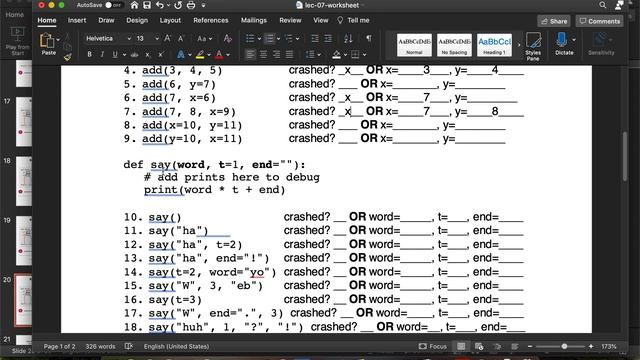This screenshot has width=640, height=360.
Task: Show paragraph marks with the pilcrow icon
Action: click(x=369, y=38)
